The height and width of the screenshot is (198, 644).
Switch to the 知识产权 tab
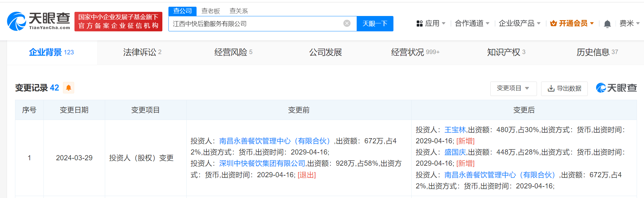(x=506, y=52)
